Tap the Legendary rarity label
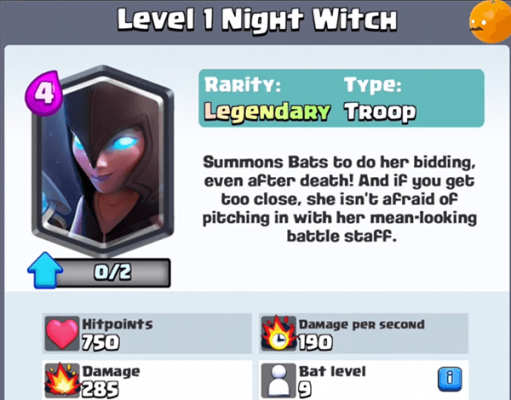511x400 pixels. [x=267, y=112]
